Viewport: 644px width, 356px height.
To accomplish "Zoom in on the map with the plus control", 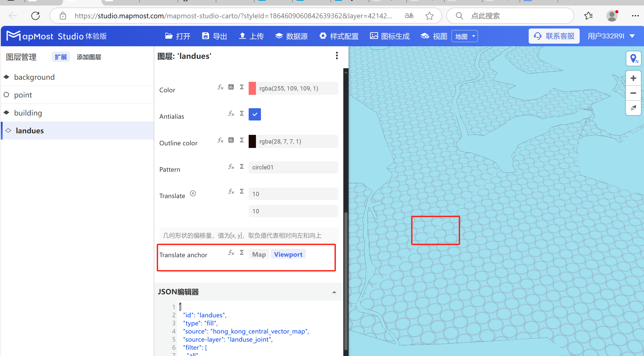I will [x=633, y=78].
